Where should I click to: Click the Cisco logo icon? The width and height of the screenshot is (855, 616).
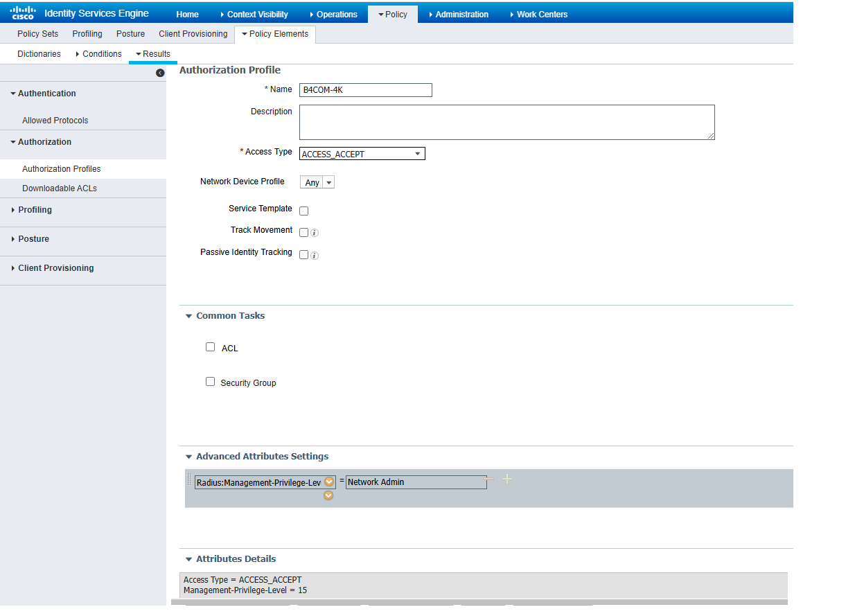point(22,13)
